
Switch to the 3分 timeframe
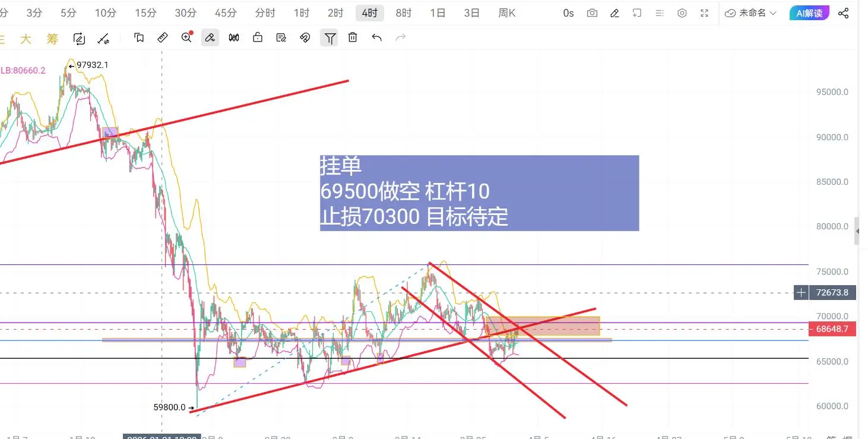[x=34, y=13]
